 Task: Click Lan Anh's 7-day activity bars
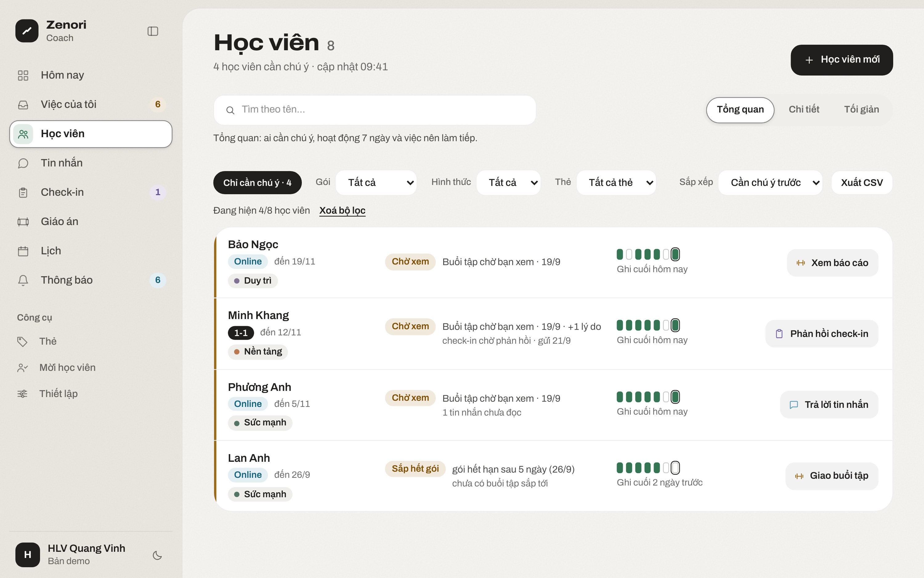[648, 468]
